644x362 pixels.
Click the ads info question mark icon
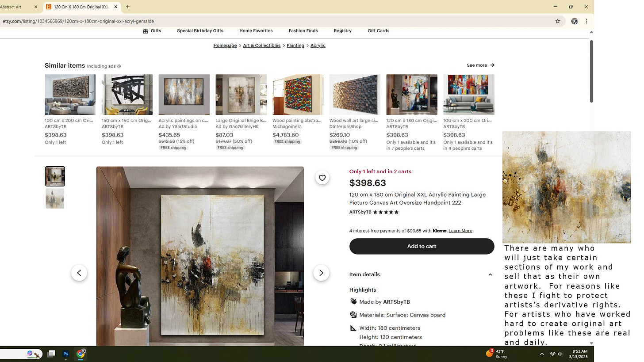coord(119,66)
